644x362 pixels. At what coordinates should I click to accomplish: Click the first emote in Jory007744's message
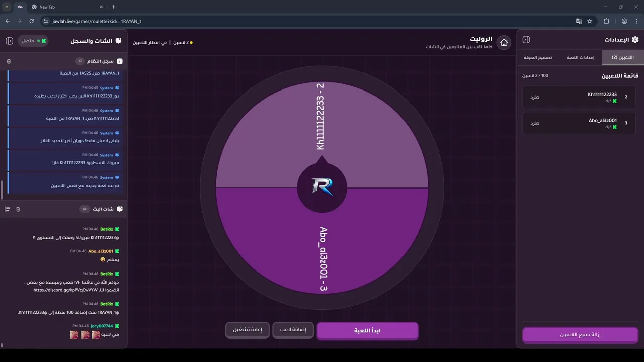[x=96, y=335]
